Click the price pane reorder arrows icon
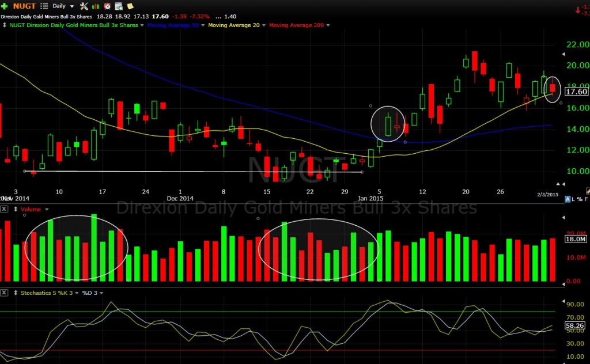Screen dimensions: 590x364 (5, 25)
